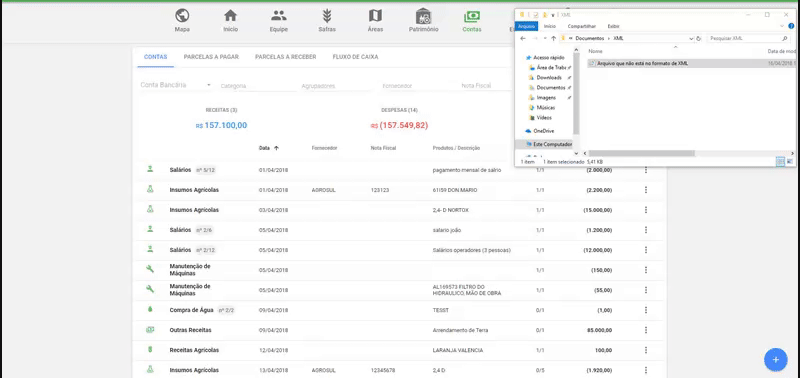This screenshot has height=378, width=800.
Task: Open Músicas in Explorer sidebar
Action: click(545, 108)
